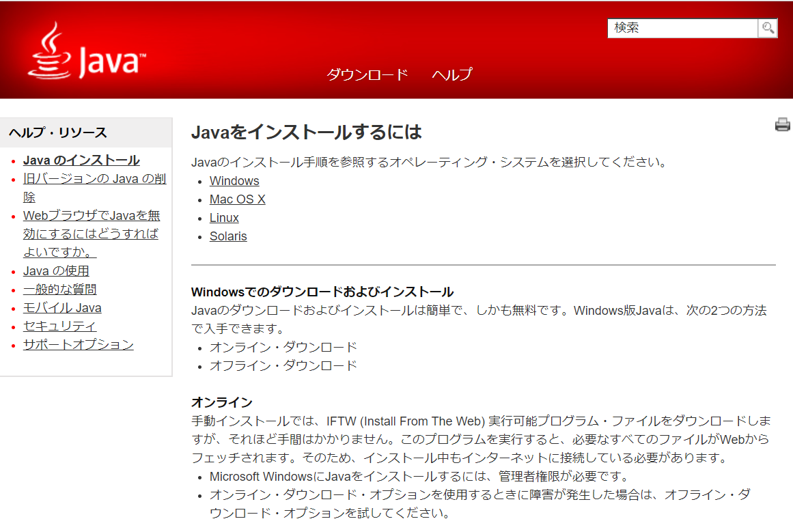Click the ヘルプ・リソース sidebar heading
This screenshot has width=793, height=532.
pyautogui.click(x=58, y=133)
